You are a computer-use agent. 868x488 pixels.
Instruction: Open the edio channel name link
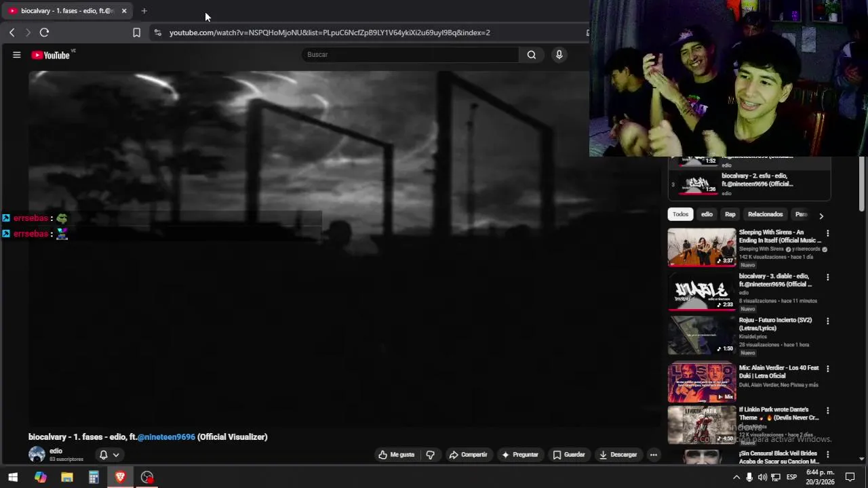[x=56, y=451]
